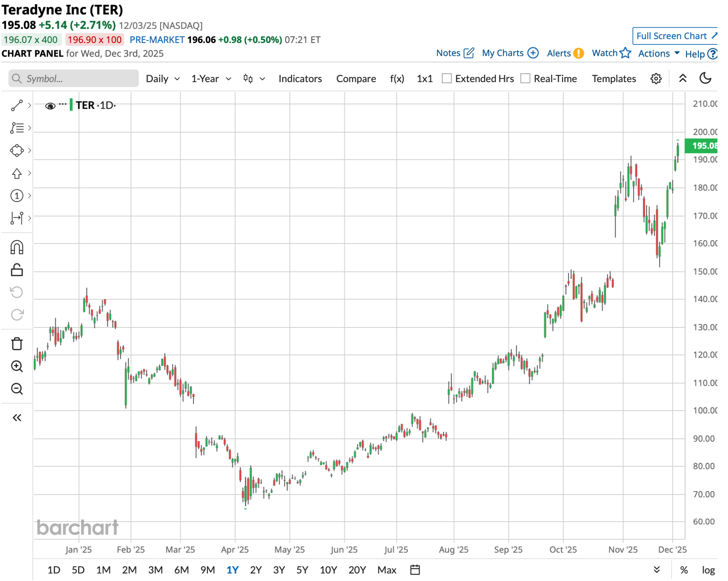Open the Notes link
This screenshot has width=728, height=581.
click(455, 53)
